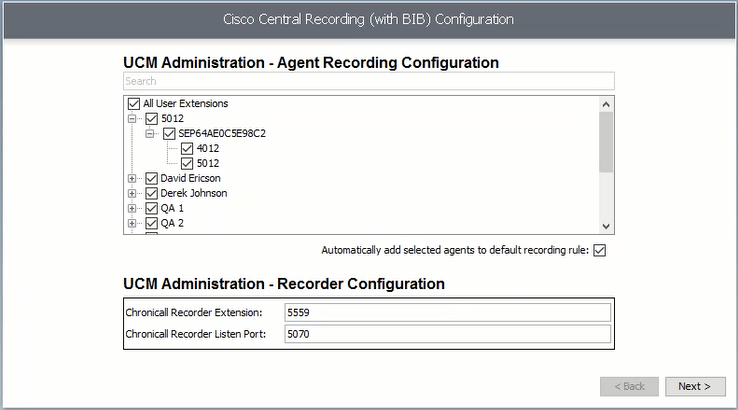Click the Chronicall Recorder Extension field
The image size is (738, 410).
pos(448,313)
